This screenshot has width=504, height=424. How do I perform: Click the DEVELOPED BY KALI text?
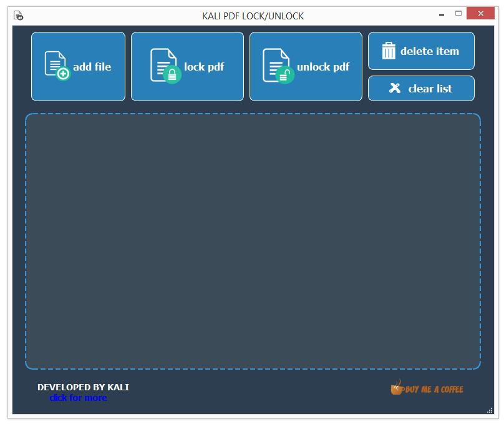click(83, 387)
